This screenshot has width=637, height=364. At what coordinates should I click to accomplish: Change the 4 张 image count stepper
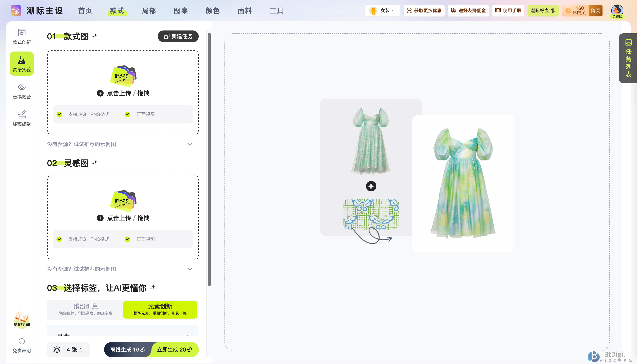81,349
